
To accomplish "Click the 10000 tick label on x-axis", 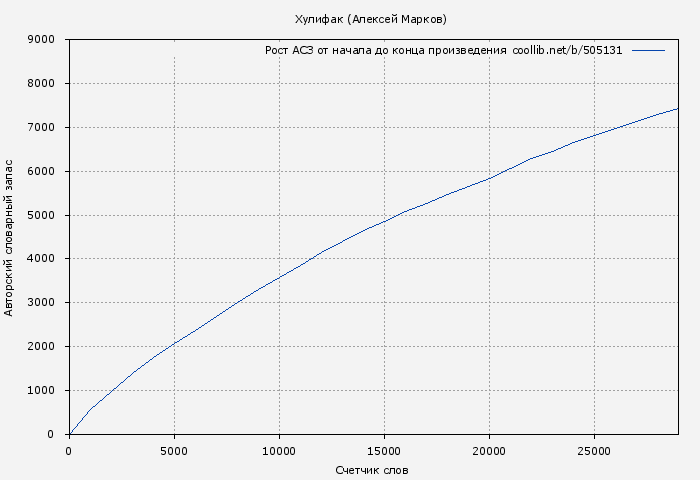I will pos(279,450).
